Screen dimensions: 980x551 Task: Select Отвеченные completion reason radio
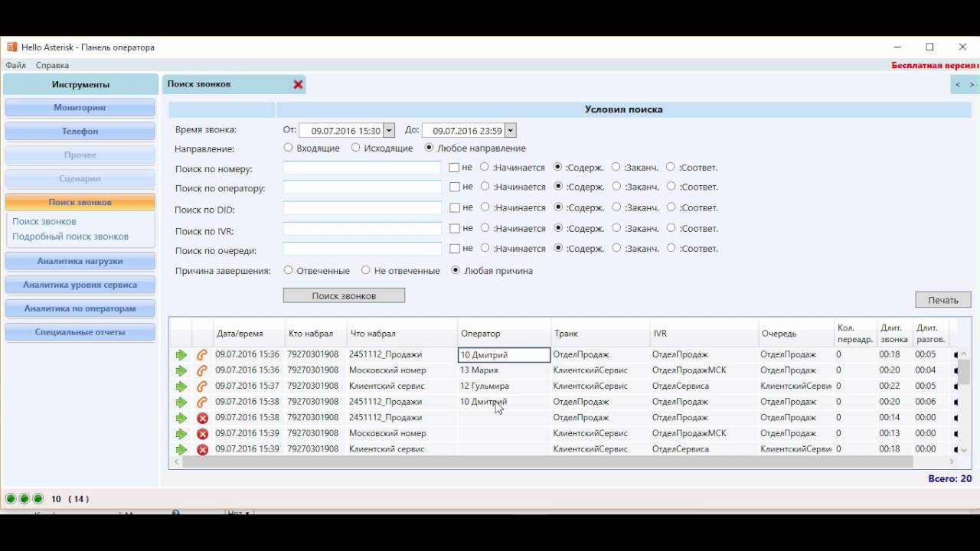288,270
